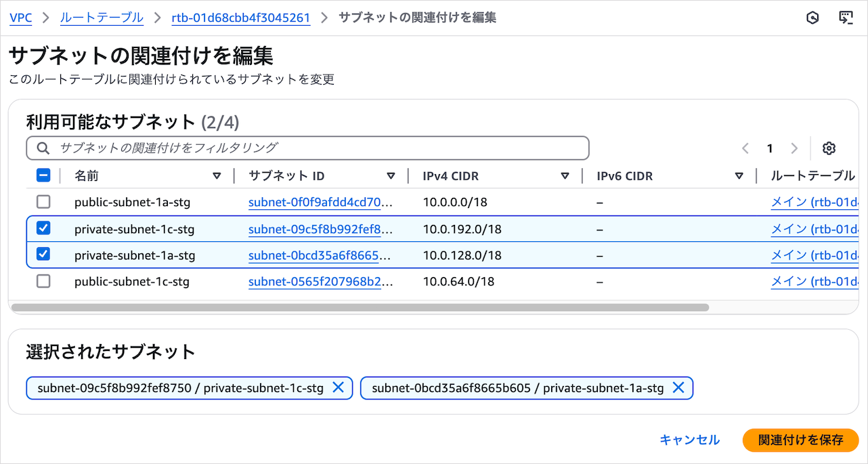
Task: Click the private-subnet-1c-stg name cell
Action: pos(134,229)
